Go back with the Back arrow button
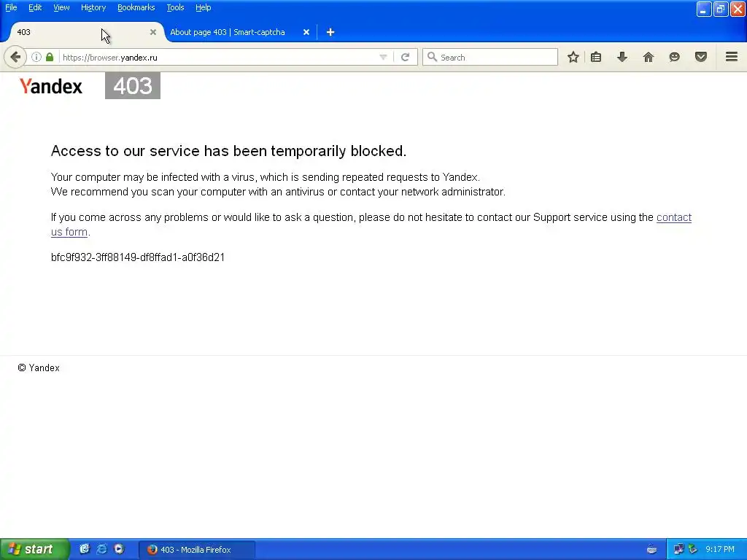747x560 pixels. (x=15, y=57)
